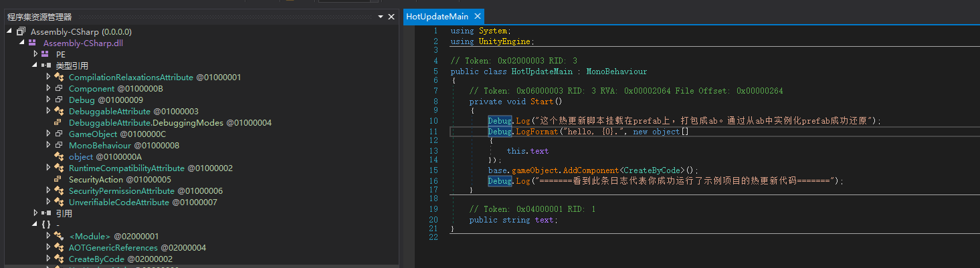
Task: Expand the PE node
Action: coord(35,54)
